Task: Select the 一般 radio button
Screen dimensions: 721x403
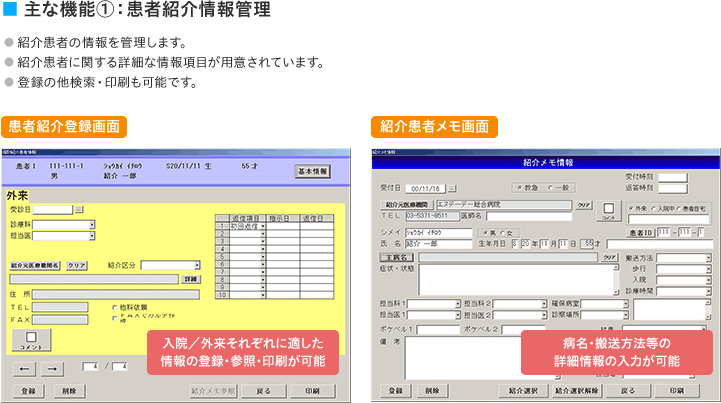Action: pos(550,188)
